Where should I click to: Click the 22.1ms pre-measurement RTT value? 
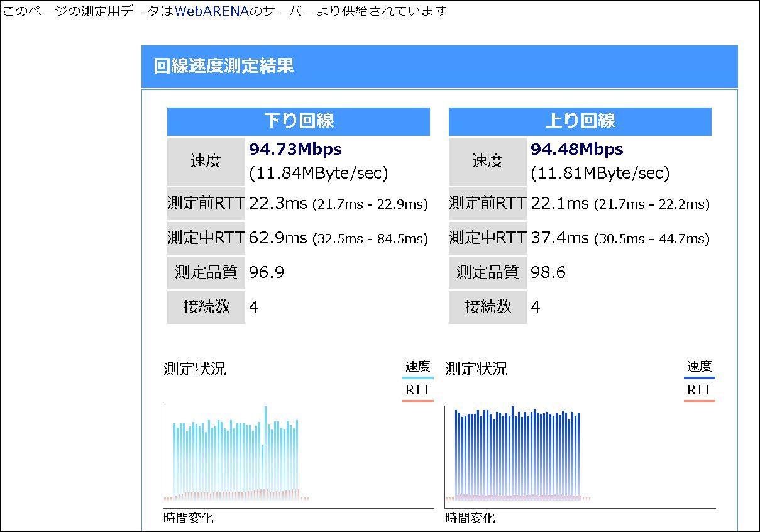point(559,203)
